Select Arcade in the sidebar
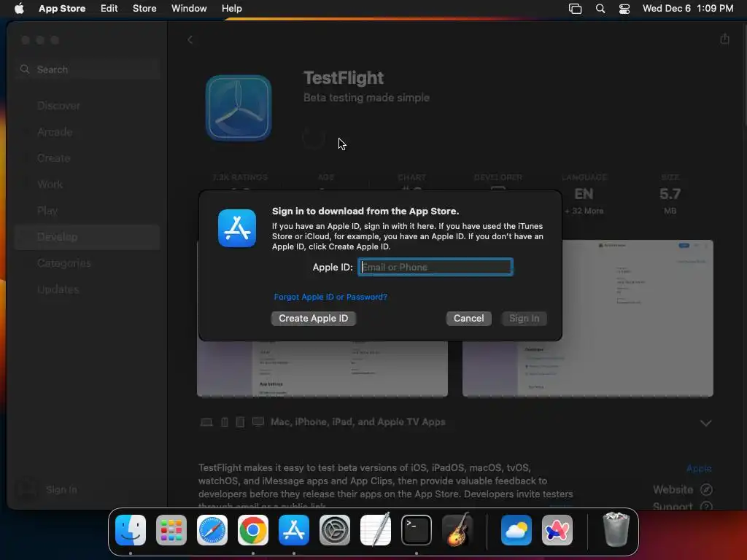 (x=88, y=132)
